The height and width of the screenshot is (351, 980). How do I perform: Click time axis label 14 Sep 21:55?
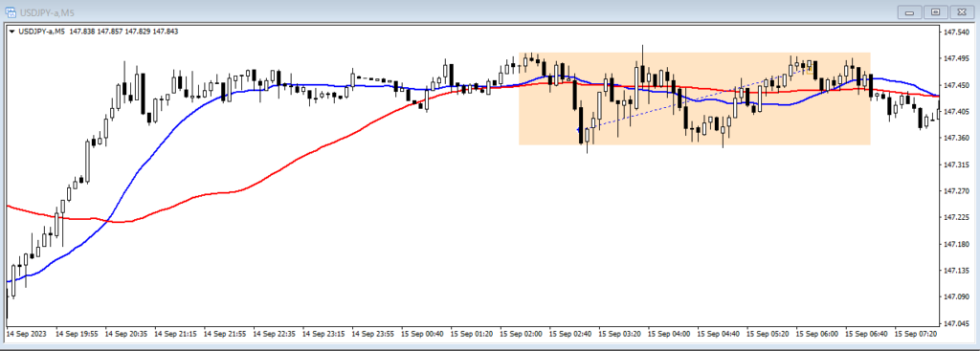[x=224, y=335]
